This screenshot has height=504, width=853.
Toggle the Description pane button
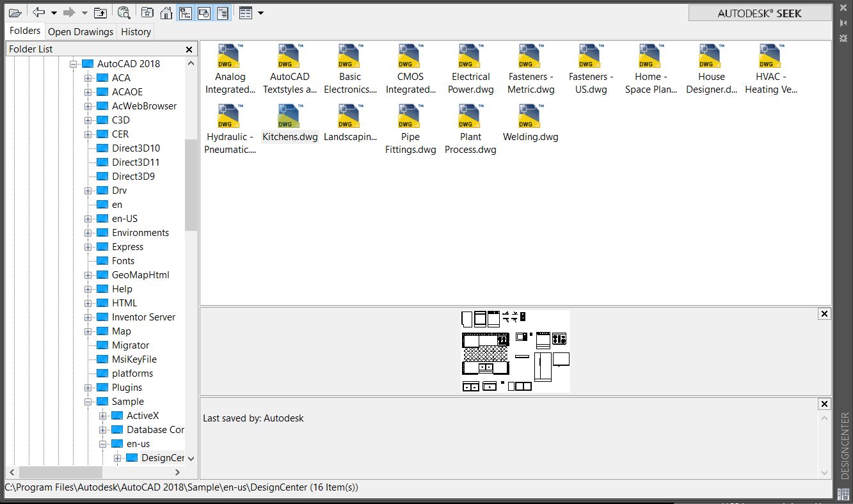coord(222,13)
